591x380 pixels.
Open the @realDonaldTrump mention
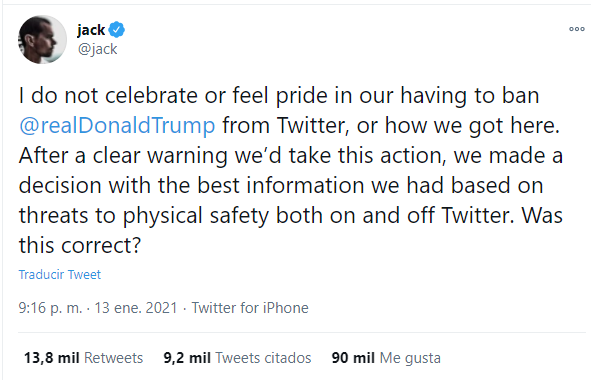(117, 125)
